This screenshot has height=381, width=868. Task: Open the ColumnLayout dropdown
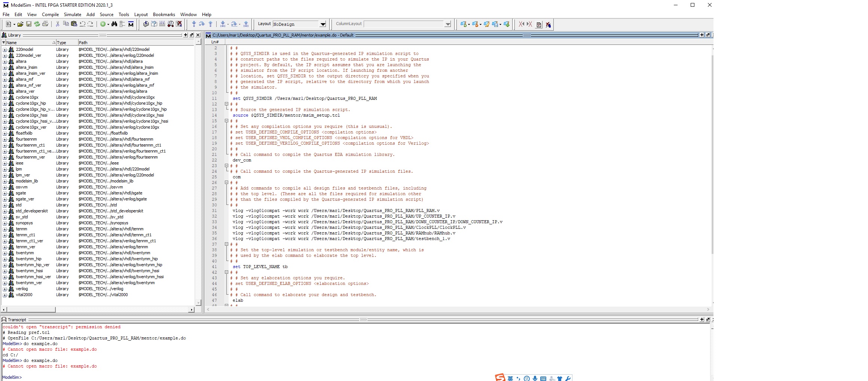(448, 24)
